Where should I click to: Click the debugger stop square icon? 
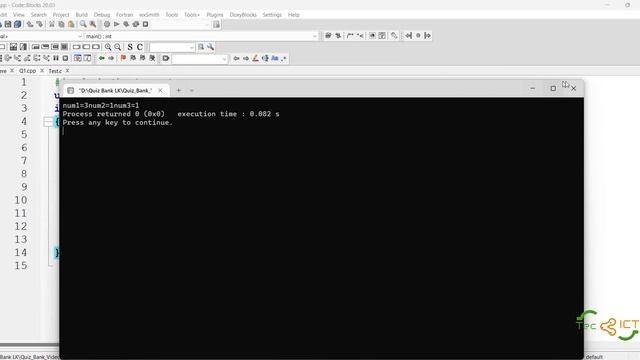[65, 58]
